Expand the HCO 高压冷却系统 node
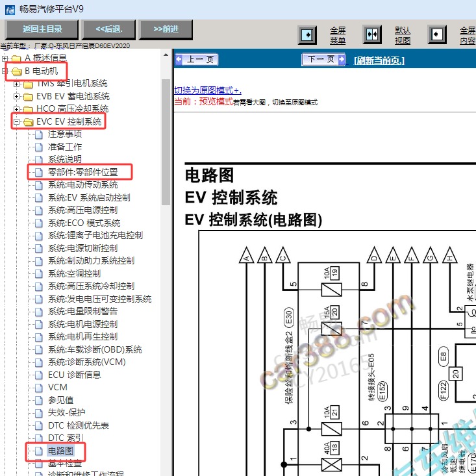This screenshot has height=476, width=476. (16, 109)
